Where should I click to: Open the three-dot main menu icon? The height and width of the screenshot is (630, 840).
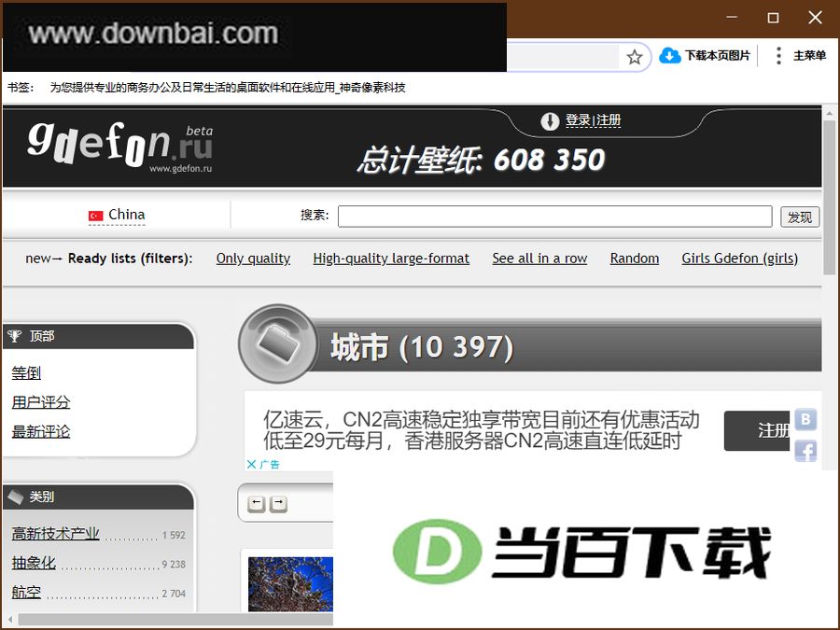778,56
